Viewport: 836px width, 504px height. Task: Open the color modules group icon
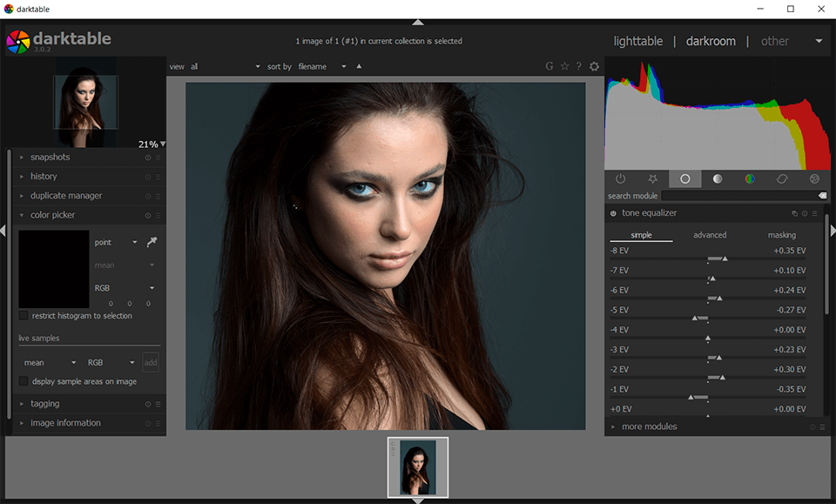pyautogui.click(x=749, y=178)
